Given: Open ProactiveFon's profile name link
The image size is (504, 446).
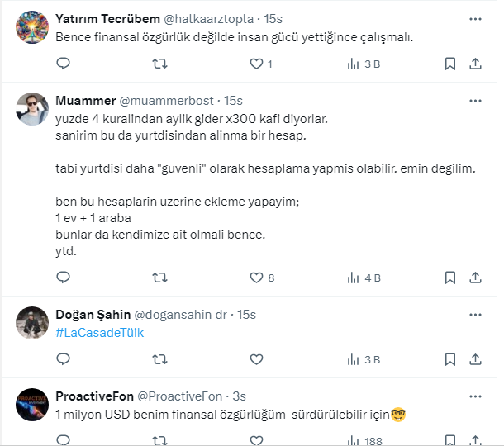Looking at the screenshot, I should 94,396.
